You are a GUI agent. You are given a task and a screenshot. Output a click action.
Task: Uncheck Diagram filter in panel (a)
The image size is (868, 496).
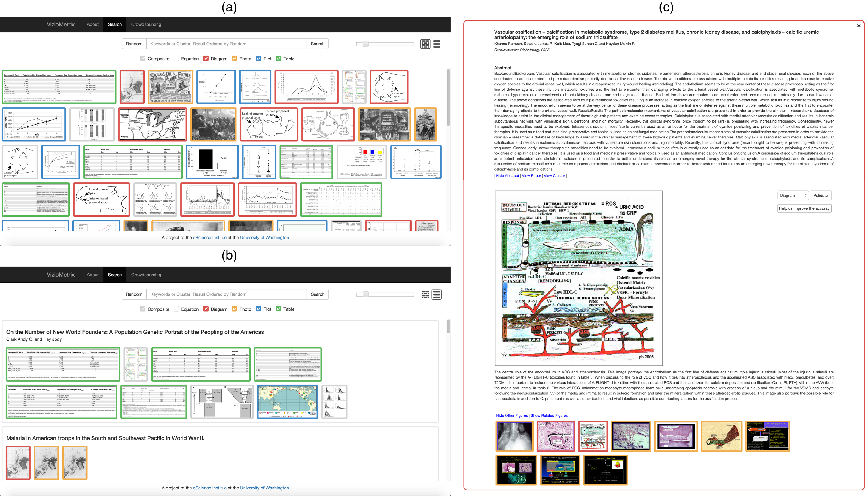tap(206, 59)
